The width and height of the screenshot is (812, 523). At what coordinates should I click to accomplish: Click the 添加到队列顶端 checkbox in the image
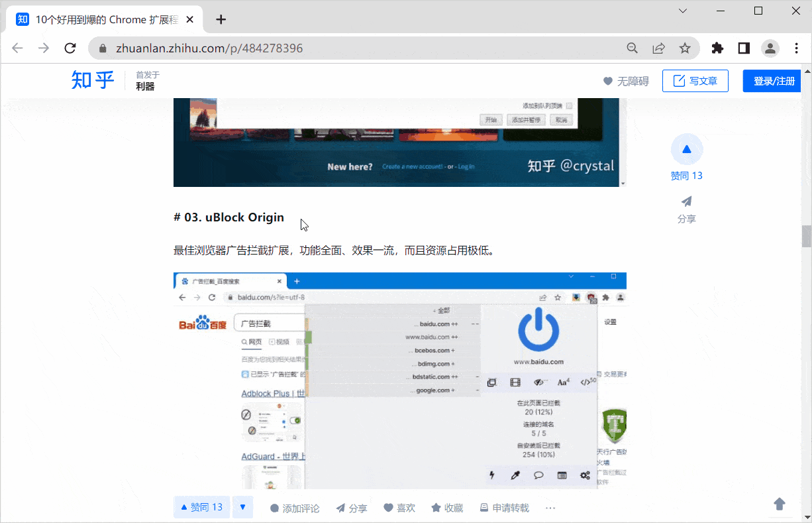[569, 105]
